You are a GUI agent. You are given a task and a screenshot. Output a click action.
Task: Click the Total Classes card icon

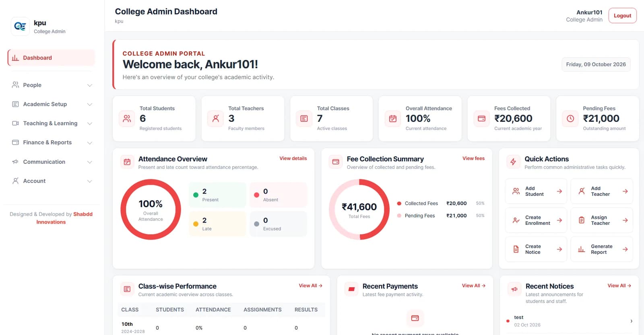point(304,119)
